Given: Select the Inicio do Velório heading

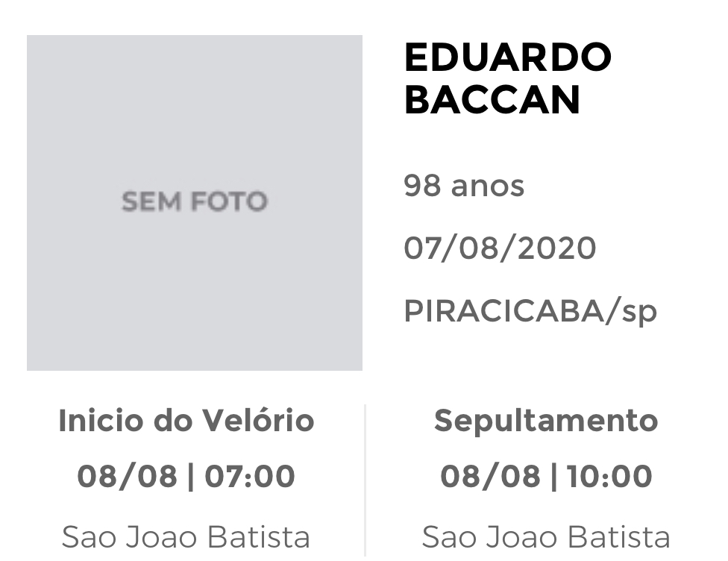Looking at the screenshot, I should 186,420.
